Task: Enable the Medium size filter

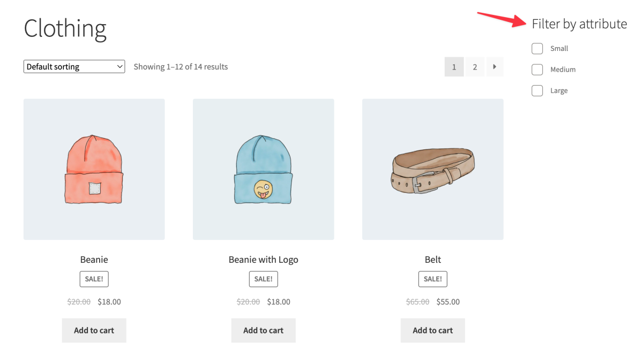Action: (x=537, y=69)
